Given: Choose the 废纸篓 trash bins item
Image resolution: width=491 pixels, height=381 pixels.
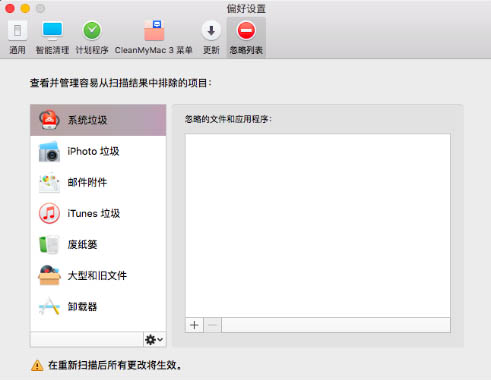Looking at the screenshot, I should pyautogui.click(x=98, y=244).
